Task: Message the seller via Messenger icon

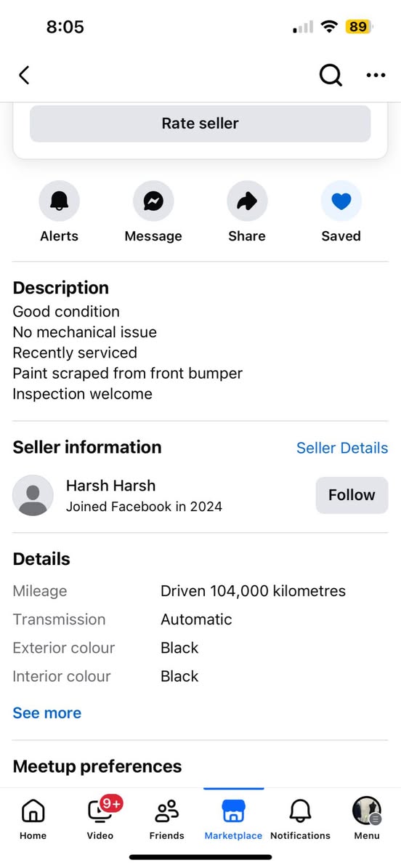Action: [x=153, y=201]
